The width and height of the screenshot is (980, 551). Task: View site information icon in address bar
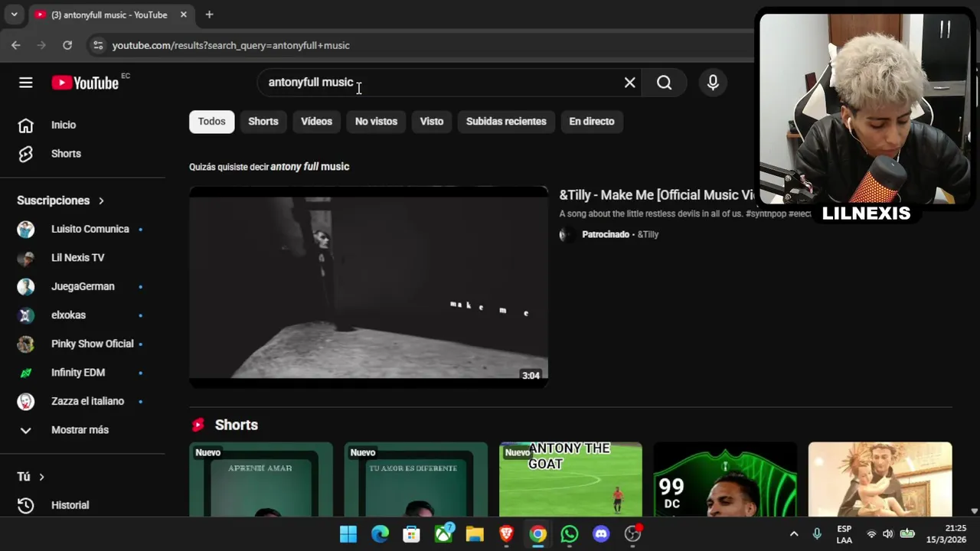click(x=98, y=46)
